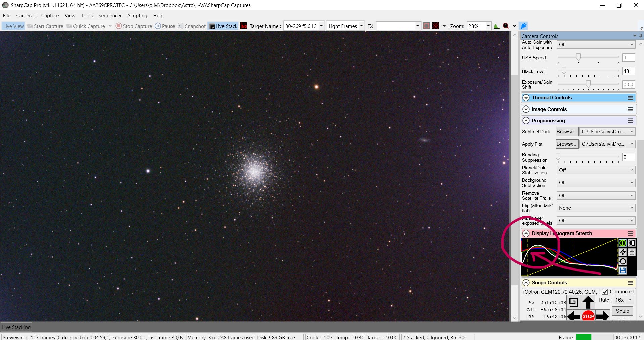Collapse the Display Histogram Stretch section
The image size is (644, 340).
click(526, 233)
